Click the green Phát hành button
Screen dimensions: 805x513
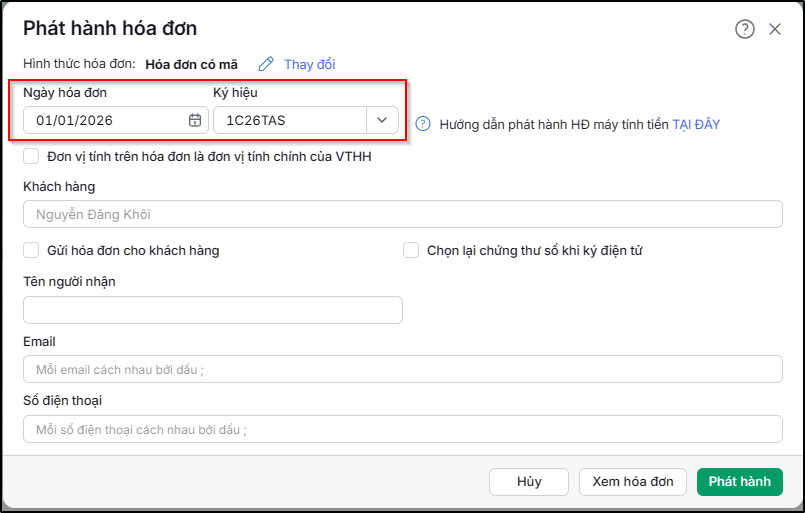click(x=740, y=482)
